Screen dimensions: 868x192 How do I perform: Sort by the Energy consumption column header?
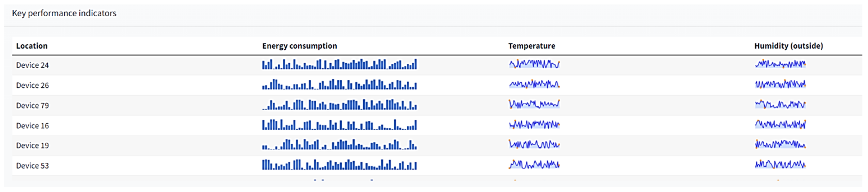[299, 46]
